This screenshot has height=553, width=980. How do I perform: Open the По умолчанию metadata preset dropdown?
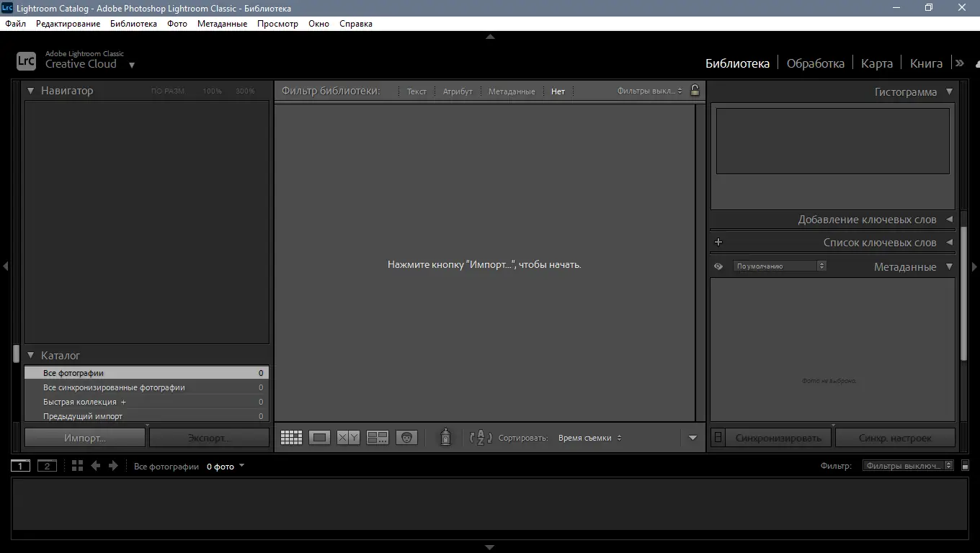[780, 266]
